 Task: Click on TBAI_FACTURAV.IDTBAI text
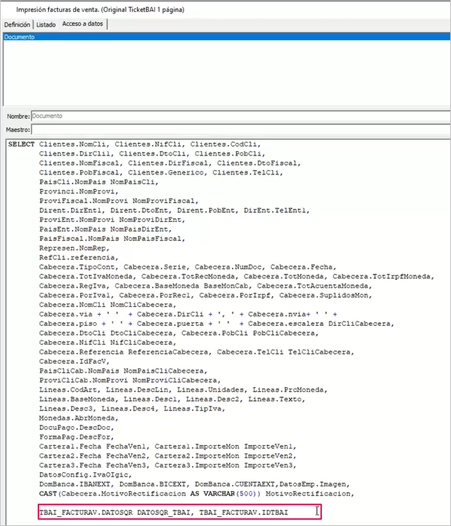pyautogui.click(x=244, y=512)
